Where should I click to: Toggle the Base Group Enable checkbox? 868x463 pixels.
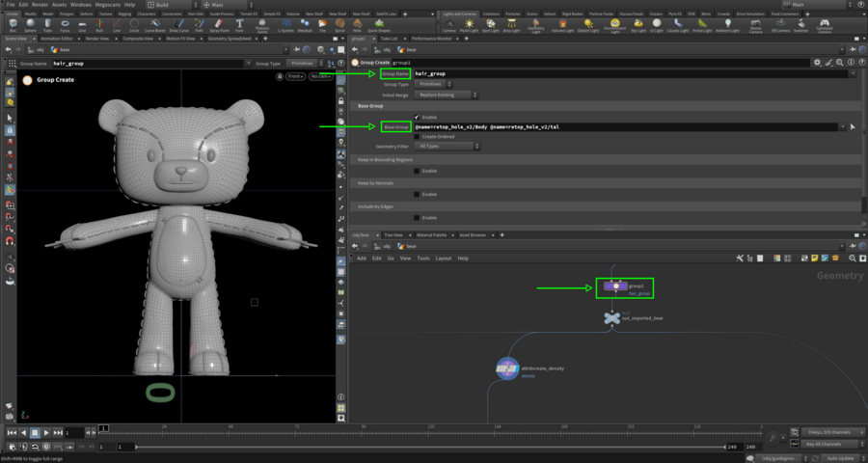[x=417, y=117]
